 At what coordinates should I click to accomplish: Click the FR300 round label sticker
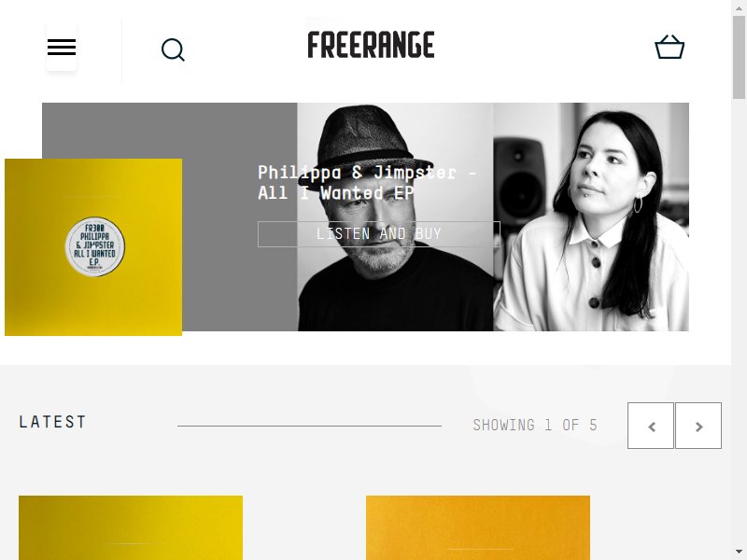tap(95, 246)
